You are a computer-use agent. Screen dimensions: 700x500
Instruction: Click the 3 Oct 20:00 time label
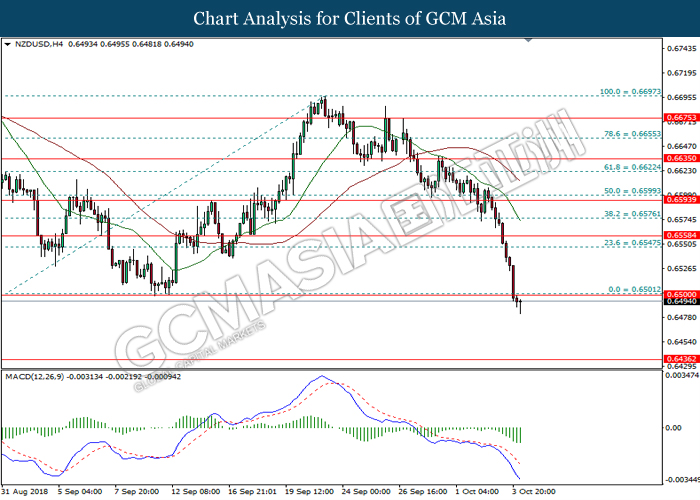pos(533,492)
